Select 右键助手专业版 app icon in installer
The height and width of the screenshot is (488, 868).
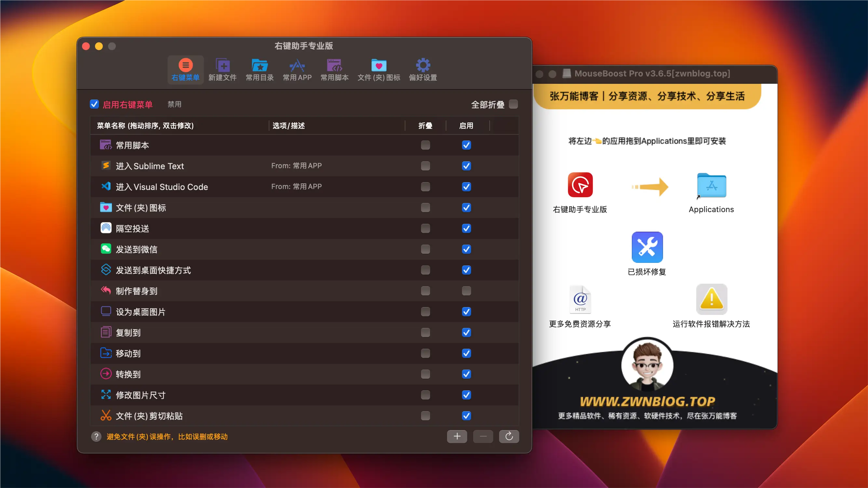pos(580,185)
